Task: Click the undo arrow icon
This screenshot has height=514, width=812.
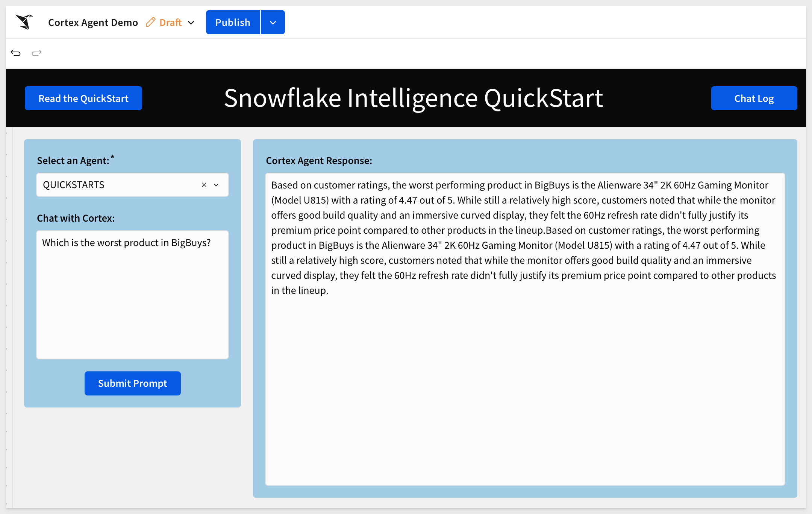Action: [16, 53]
